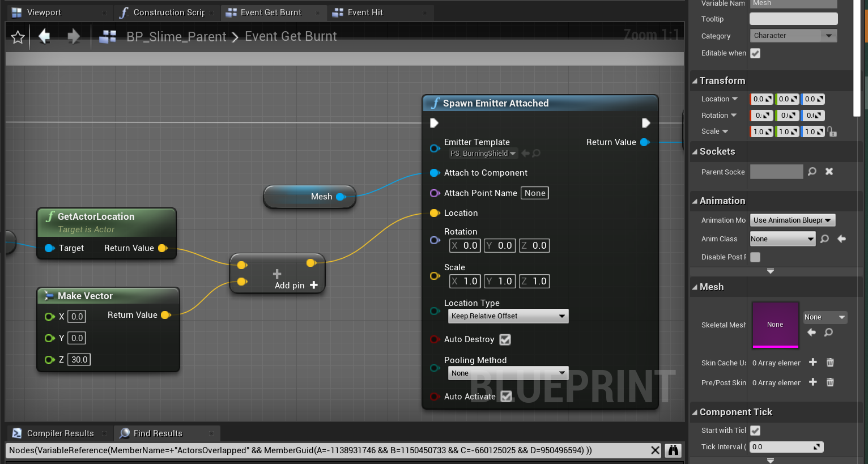Browse to Skeletal Mesh with magnifier icon

[x=828, y=333]
